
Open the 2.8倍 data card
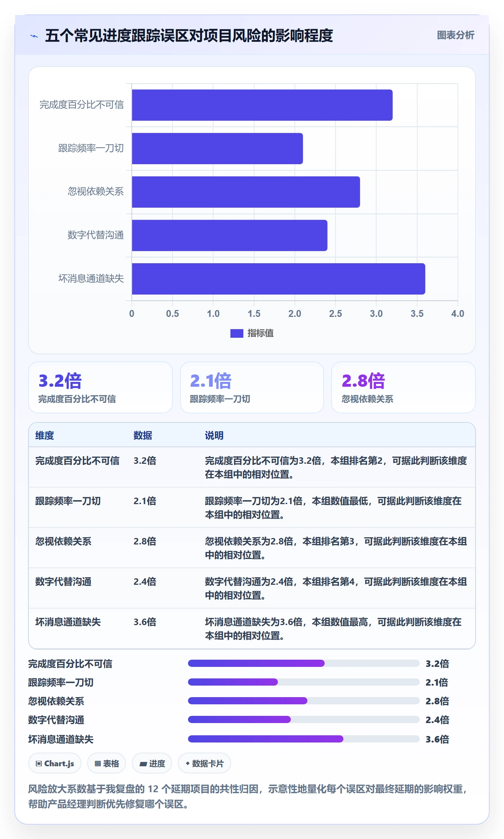(x=404, y=387)
